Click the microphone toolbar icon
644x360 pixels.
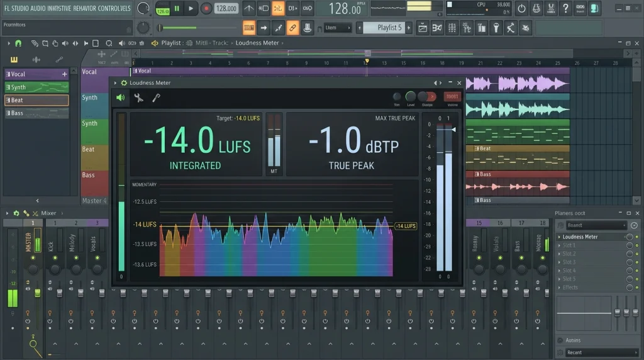(496, 28)
